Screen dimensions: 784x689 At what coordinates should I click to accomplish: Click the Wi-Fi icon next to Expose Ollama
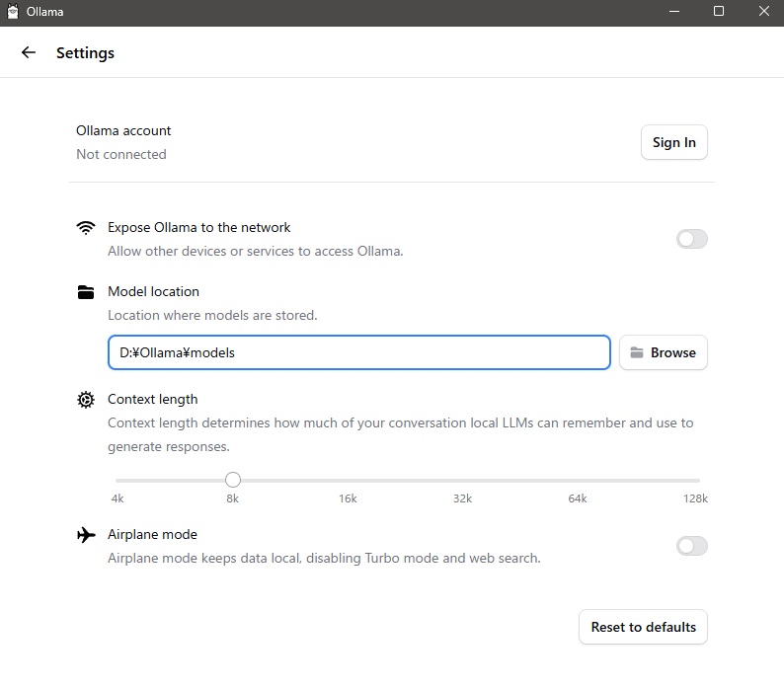pyautogui.click(x=86, y=228)
